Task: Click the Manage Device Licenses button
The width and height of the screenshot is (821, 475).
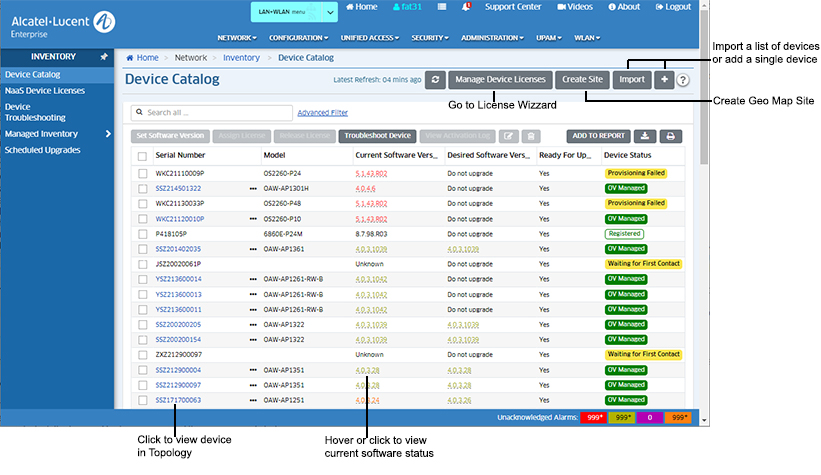Action: pos(500,80)
